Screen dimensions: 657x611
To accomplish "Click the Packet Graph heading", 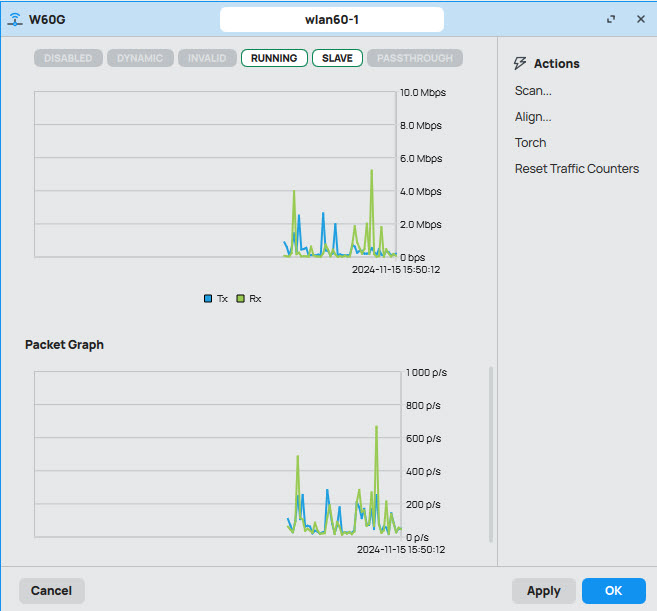I will 65,344.
